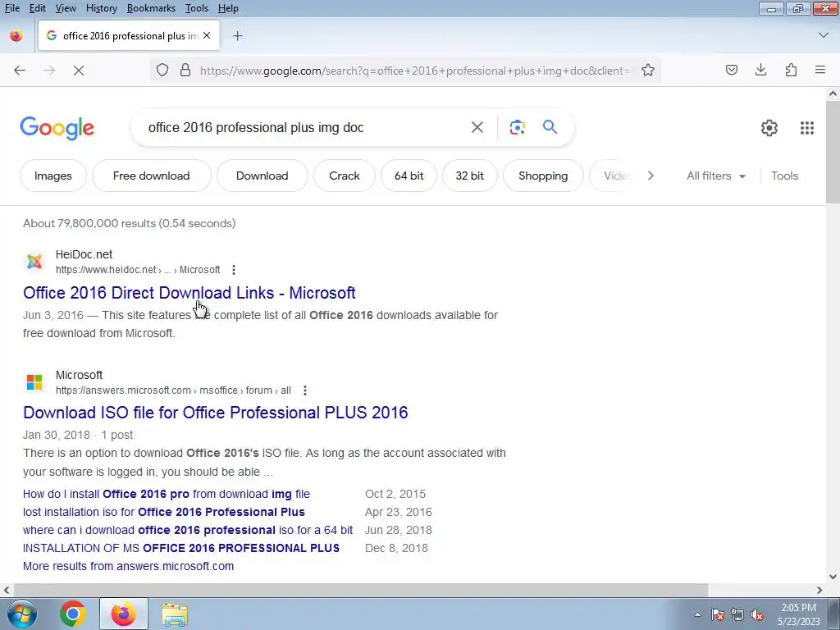Open Google quick settings gear
Image resolution: width=840 pixels, height=630 pixels.
769,128
